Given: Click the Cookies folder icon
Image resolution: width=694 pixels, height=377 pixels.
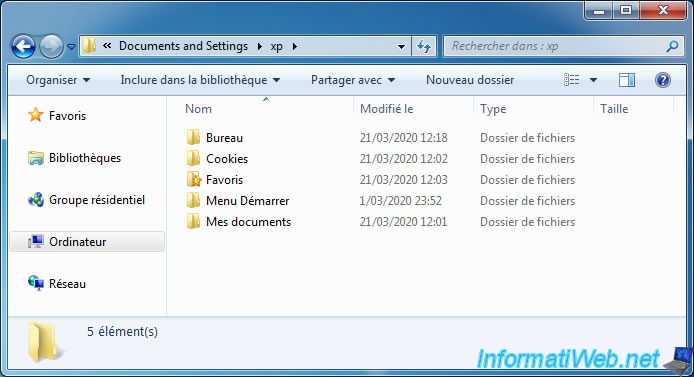Looking at the screenshot, I should [x=193, y=158].
